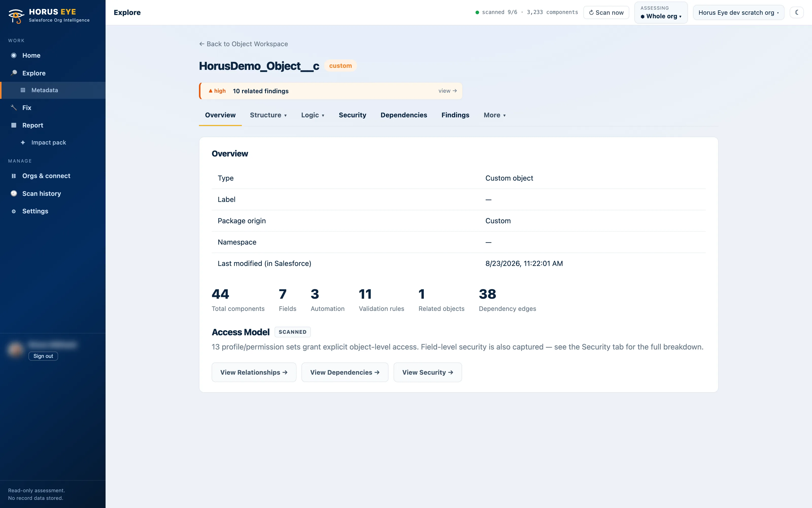Click the 7 Fields stat
The image size is (812, 508).
coord(287,300)
